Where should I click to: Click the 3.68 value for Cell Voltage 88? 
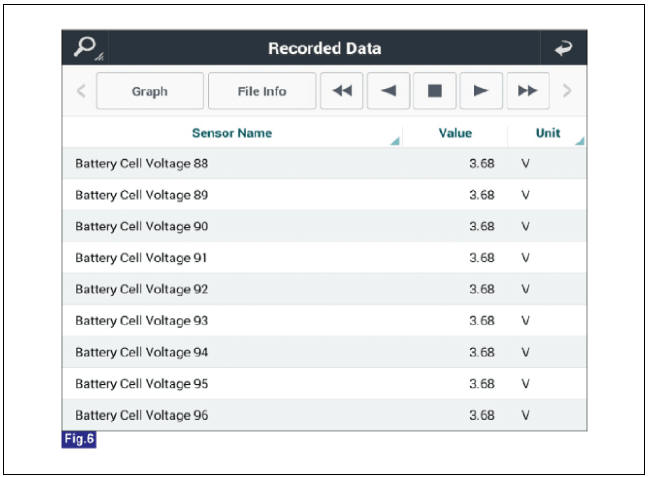[482, 163]
